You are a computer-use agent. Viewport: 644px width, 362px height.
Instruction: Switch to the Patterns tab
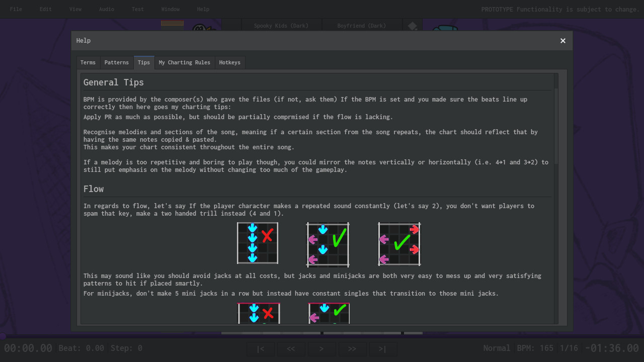click(x=117, y=62)
